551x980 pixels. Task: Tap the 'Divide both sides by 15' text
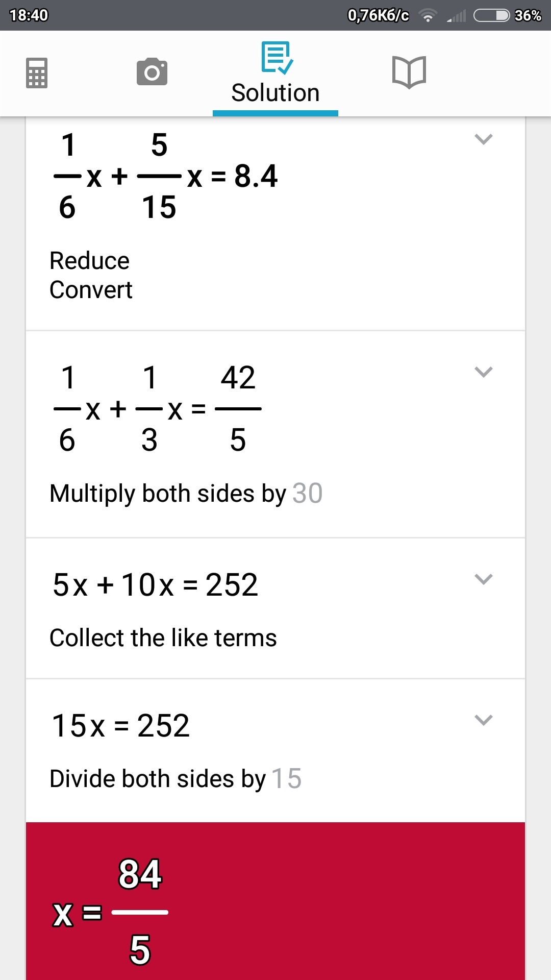pos(176,779)
